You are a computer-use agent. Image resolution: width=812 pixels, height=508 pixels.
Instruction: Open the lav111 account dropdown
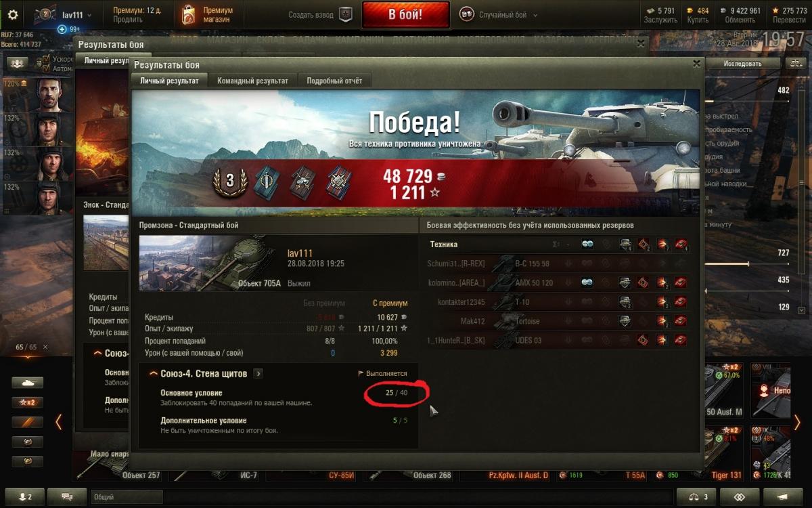click(x=76, y=14)
